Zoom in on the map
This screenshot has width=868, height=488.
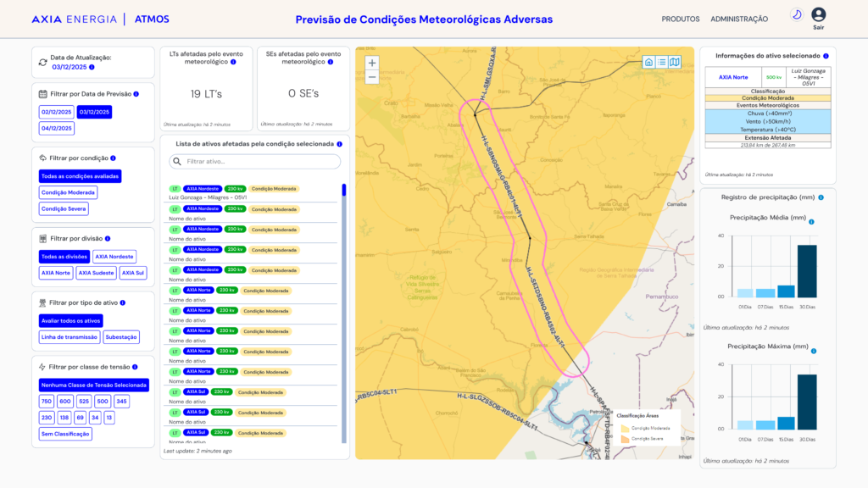(372, 63)
